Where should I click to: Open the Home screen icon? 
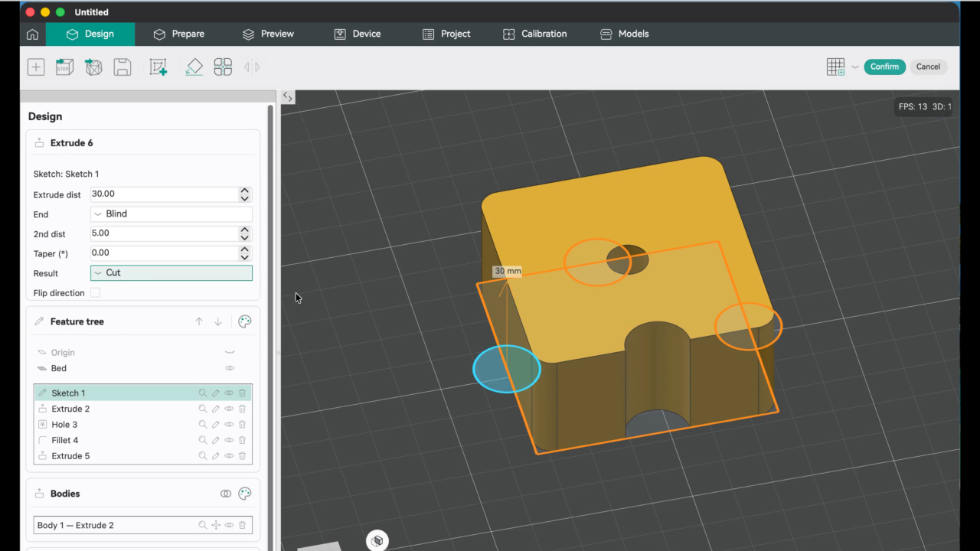pos(32,34)
